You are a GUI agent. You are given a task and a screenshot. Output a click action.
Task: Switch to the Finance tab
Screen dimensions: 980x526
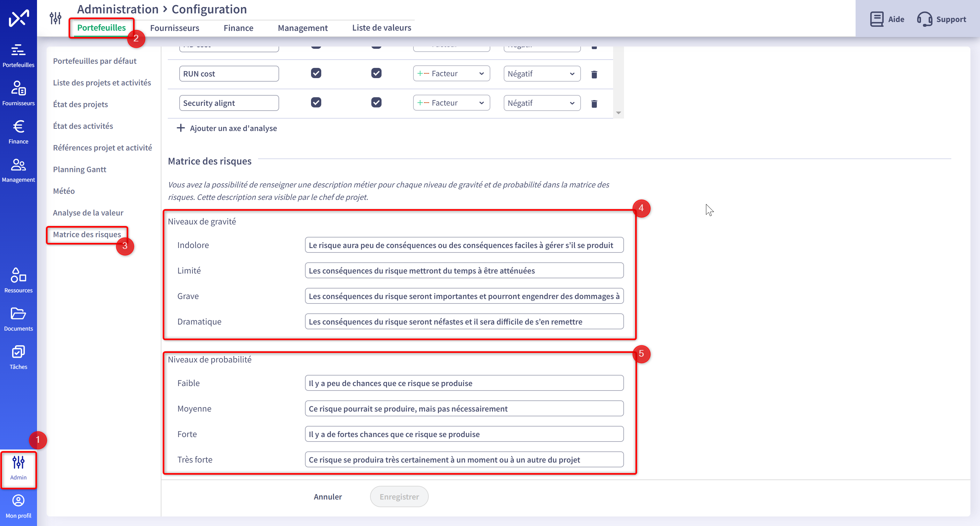(x=239, y=28)
